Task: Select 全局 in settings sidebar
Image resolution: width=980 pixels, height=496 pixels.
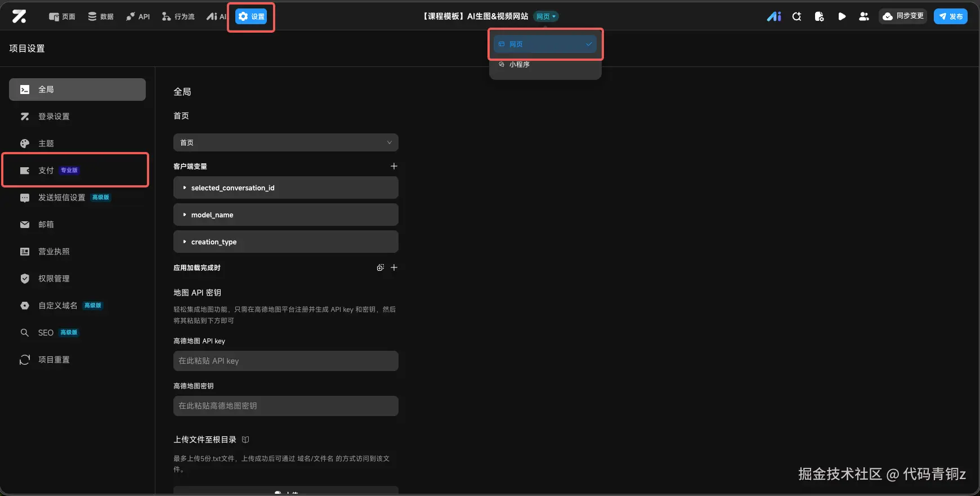Action: [x=77, y=90]
